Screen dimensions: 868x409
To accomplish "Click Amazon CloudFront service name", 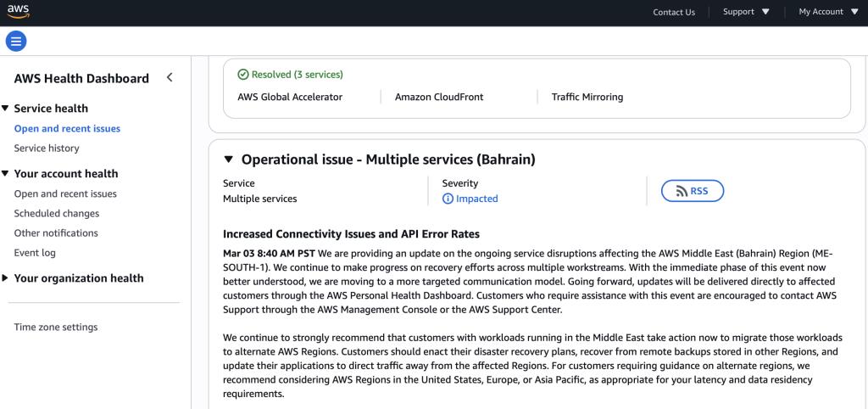I will coord(439,97).
